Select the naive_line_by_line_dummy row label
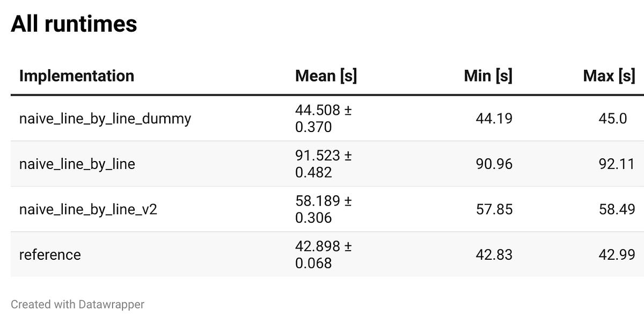This screenshot has height=322, width=644. [105, 119]
